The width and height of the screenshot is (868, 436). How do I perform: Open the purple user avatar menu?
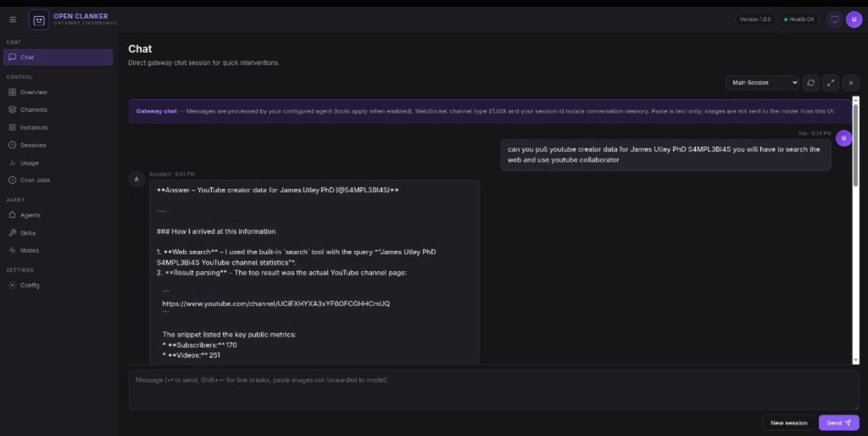(854, 20)
